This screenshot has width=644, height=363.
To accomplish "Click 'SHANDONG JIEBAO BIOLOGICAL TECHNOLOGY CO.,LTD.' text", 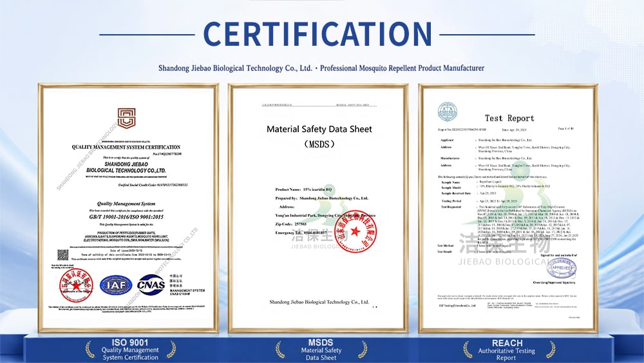I will [126, 168].
